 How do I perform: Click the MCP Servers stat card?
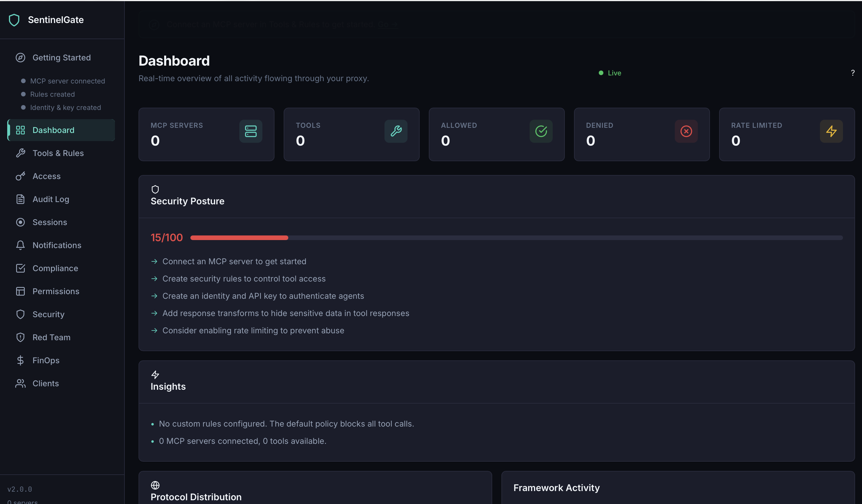click(206, 134)
